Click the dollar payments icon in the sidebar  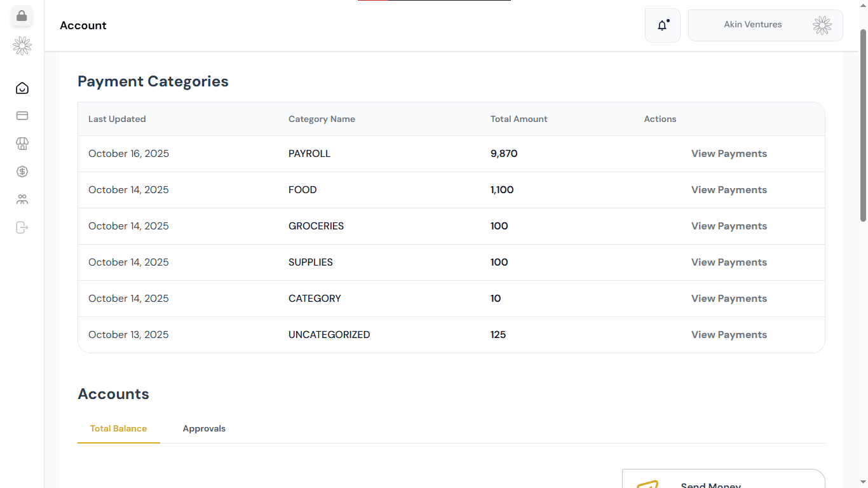22,172
